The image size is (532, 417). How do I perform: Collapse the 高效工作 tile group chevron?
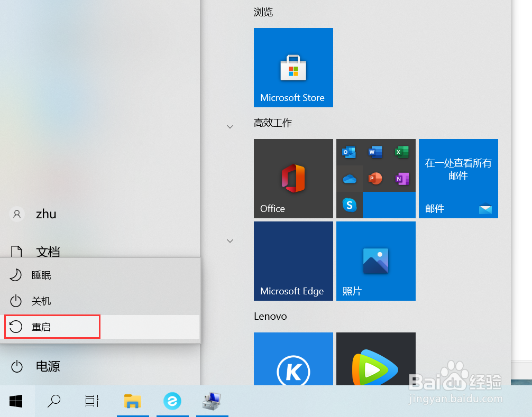[230, 127]
